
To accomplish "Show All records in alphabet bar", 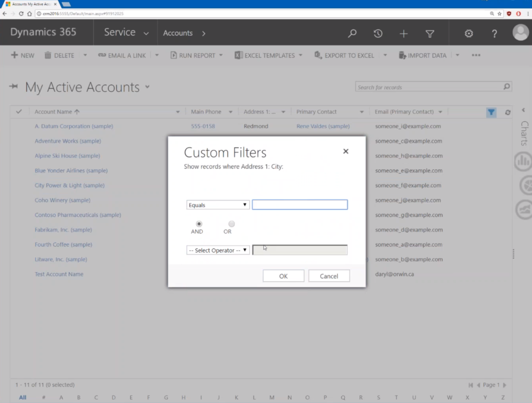I will (23, 397).
